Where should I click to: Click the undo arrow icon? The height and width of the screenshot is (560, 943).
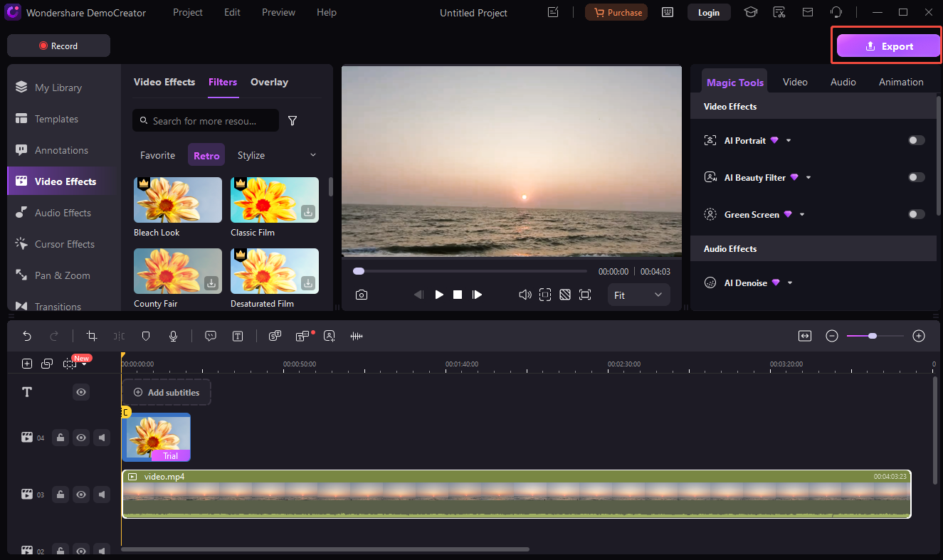[x=27, y=336]
